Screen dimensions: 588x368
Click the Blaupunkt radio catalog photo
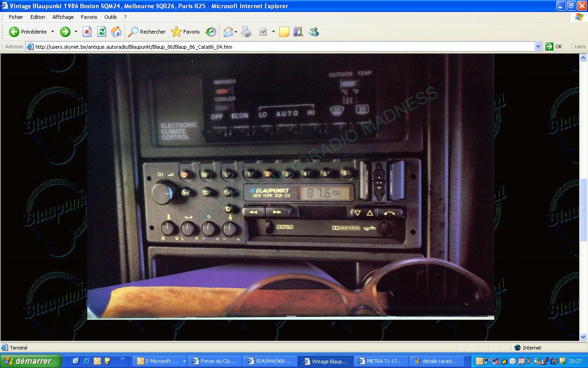click(x=290, y=186)
